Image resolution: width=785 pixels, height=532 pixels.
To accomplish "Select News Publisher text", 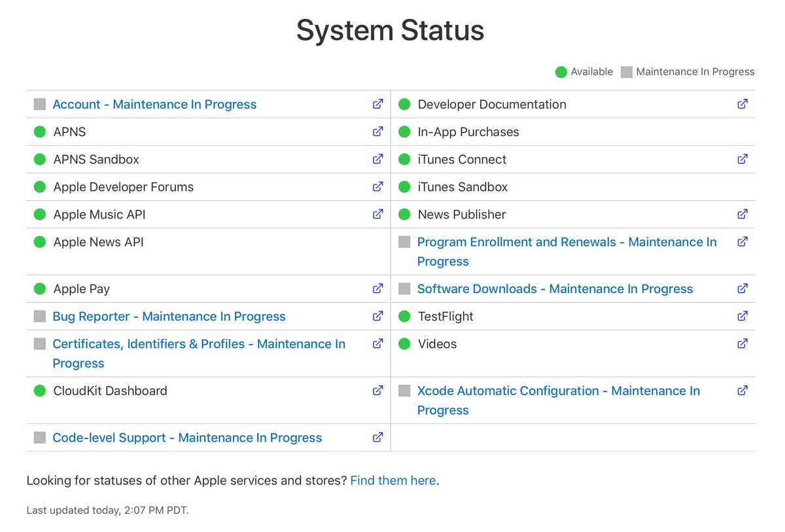I will pos(462,214).
